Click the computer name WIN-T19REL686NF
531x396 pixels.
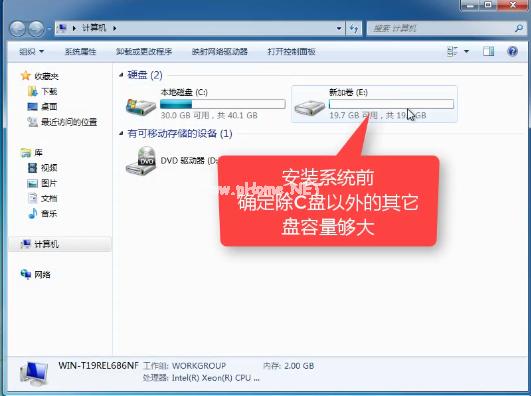tap(99, 366)
